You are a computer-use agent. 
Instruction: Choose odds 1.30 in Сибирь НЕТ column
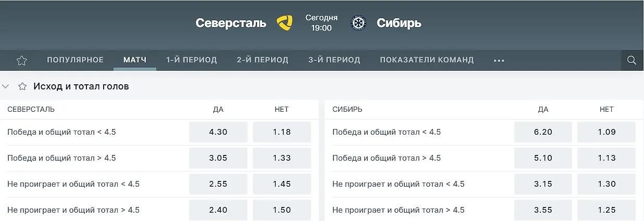point(606,184)
